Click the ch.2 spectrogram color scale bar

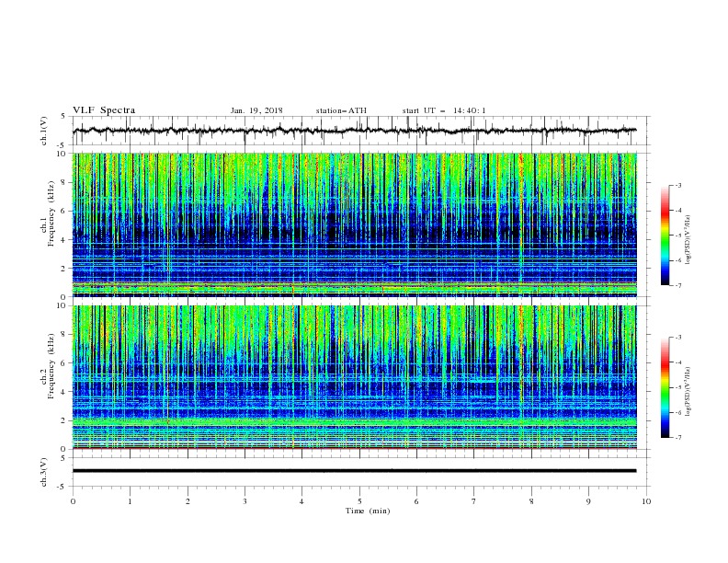[665, 387]
